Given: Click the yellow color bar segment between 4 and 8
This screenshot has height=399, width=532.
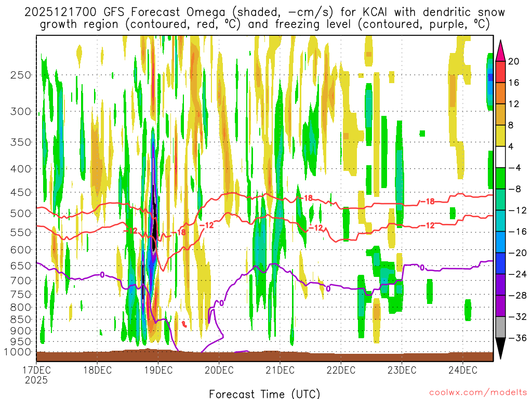Looking at the screenshot, I should [500, 136].
